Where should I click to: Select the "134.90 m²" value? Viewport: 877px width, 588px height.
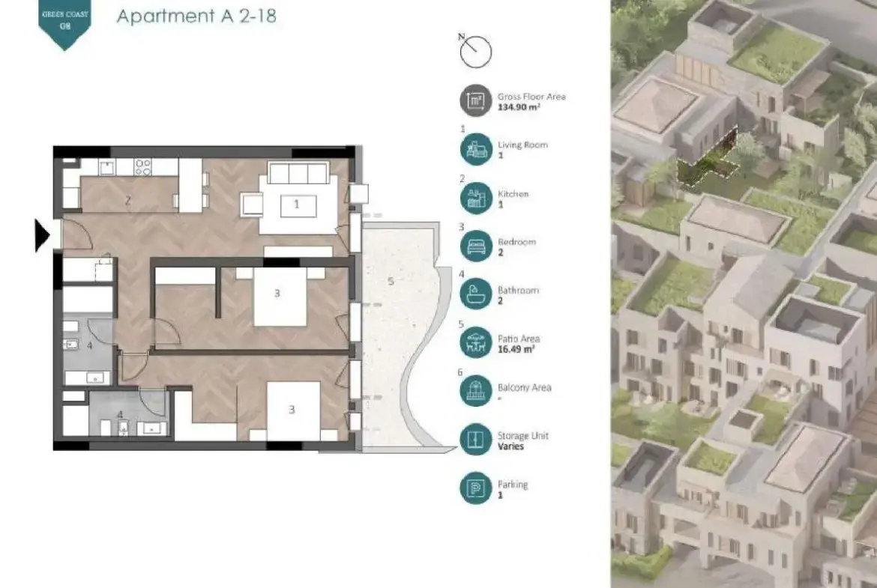tap(519, 107)
